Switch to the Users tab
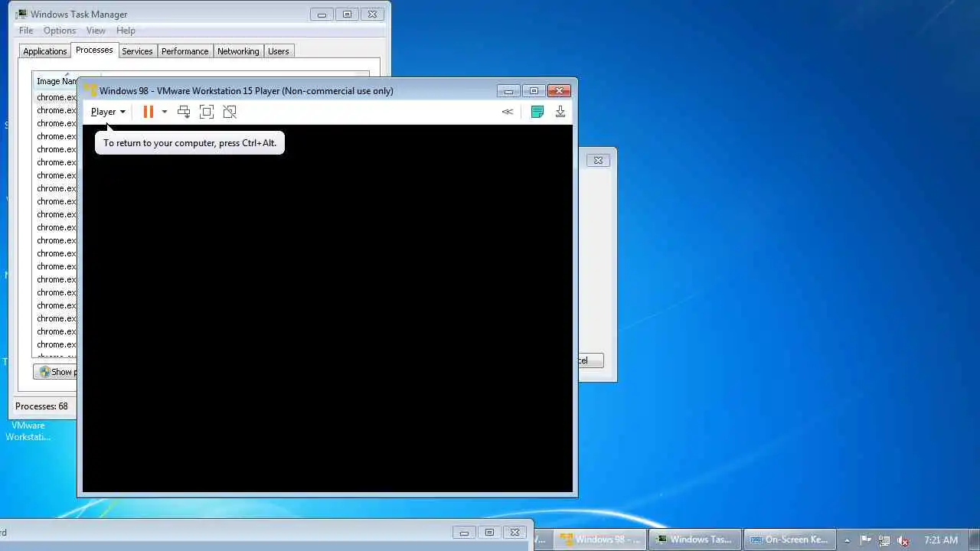The width and height of the screenshot is (980, 551). 278,51
